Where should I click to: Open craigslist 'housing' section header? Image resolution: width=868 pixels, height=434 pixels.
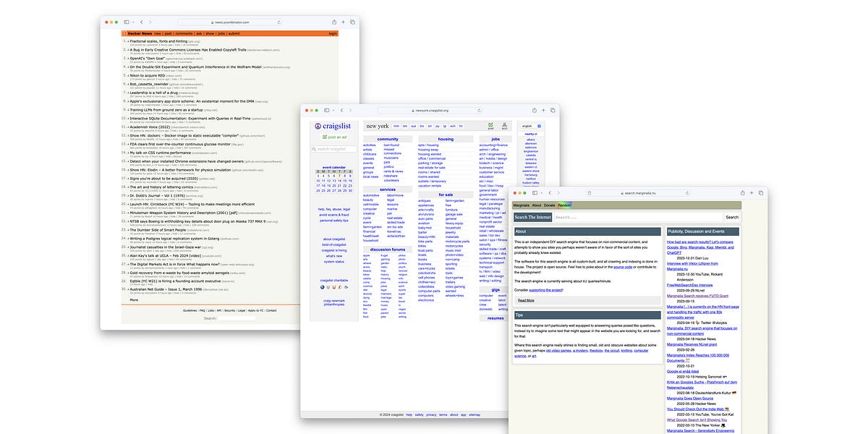pos(446,139)
